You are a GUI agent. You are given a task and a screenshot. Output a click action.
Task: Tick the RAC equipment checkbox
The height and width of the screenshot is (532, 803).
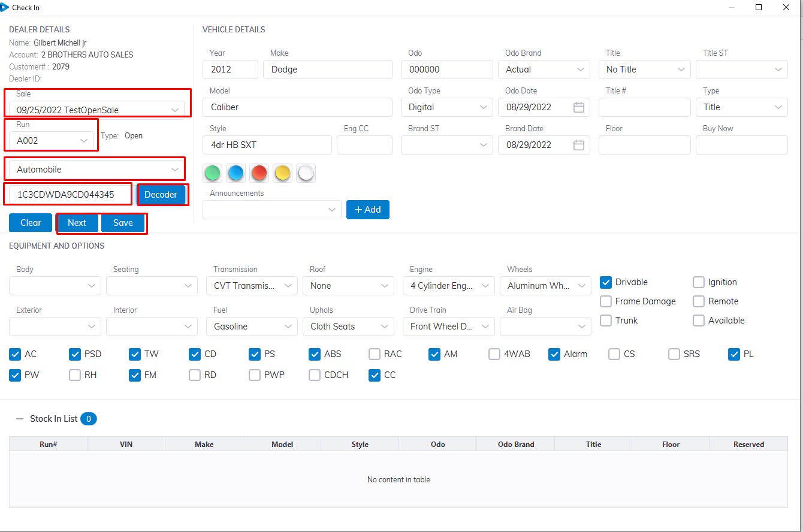[x=375, y=354]
